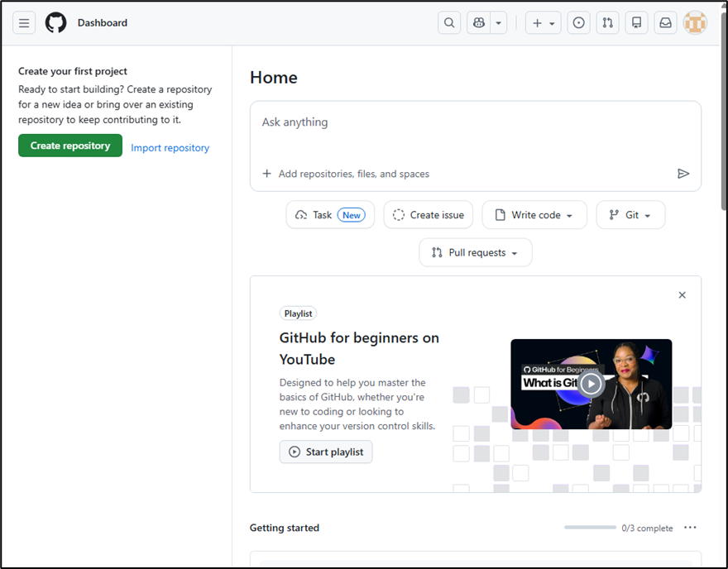Open the Getting started three-dot menu
The width and height of the screenshot is (728, 569).
tap(690, 527)
